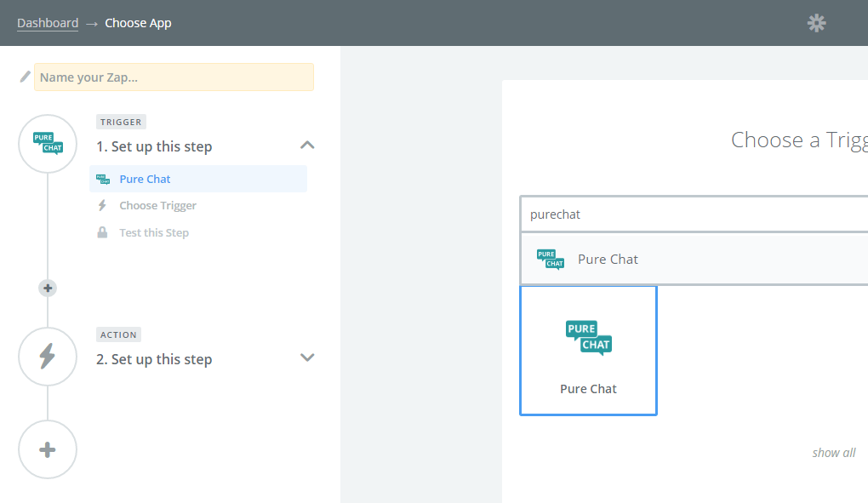Click the Name your Zap input field

pos(174,77)
